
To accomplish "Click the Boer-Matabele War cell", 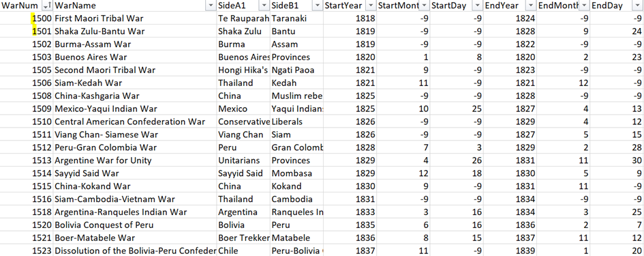I will pos(135,238).
